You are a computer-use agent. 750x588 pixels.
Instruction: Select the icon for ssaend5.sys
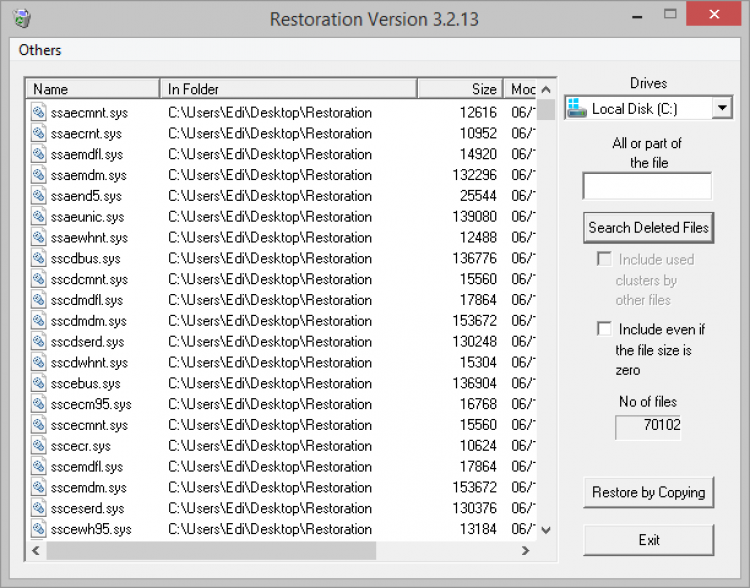click(x=39, y=195)
